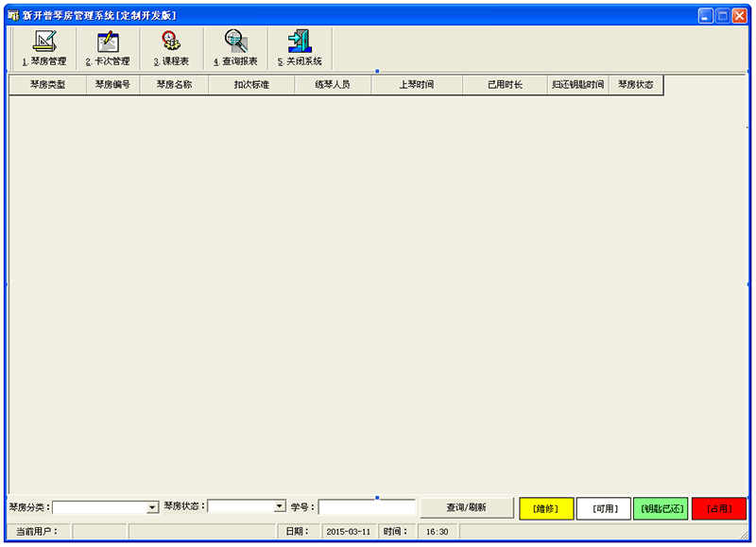Click the 归还钥匙时间 column header
The image size is (756, 547).
577,85
